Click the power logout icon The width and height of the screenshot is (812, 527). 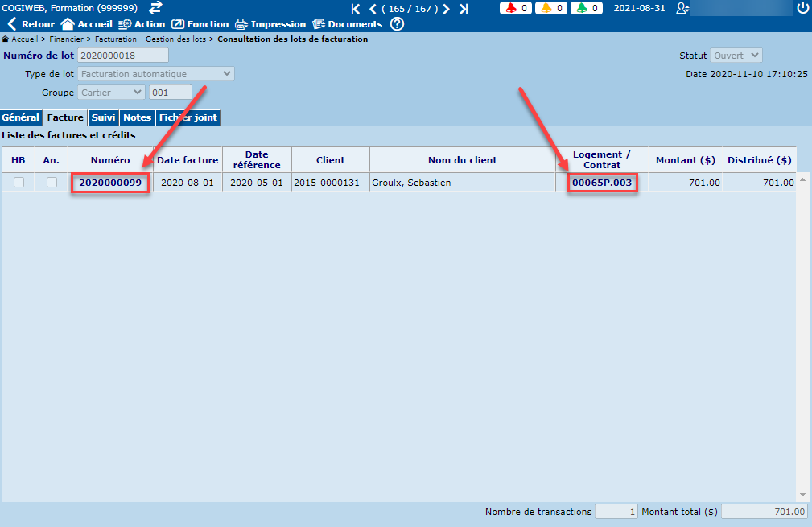[802, 8]
